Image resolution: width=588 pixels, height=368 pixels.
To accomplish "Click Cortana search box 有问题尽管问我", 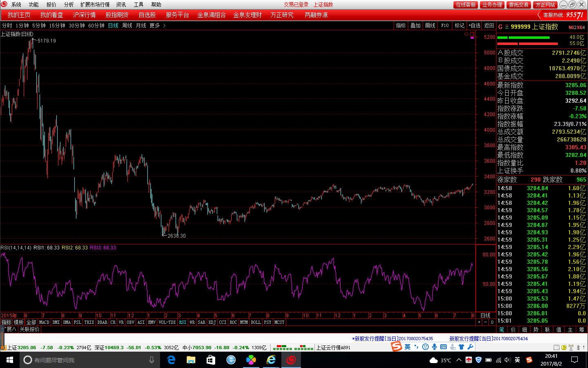I will click(x=89, y=360).
